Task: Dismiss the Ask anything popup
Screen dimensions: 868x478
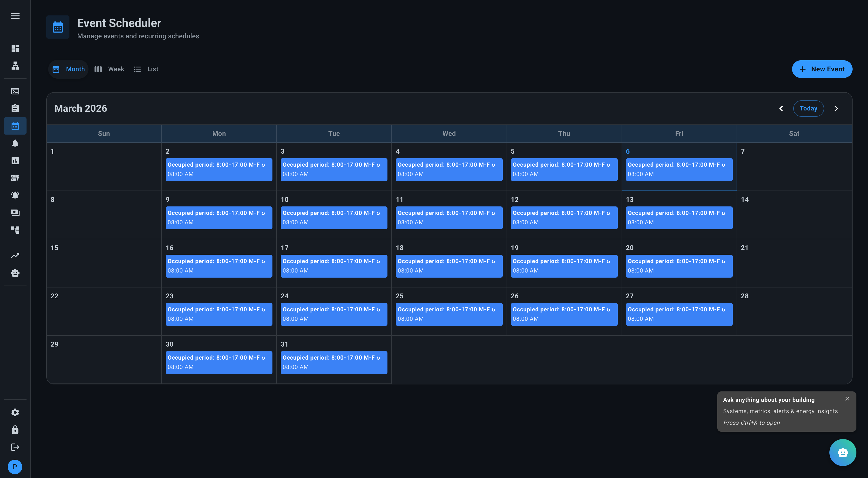Action: [848, 399]
